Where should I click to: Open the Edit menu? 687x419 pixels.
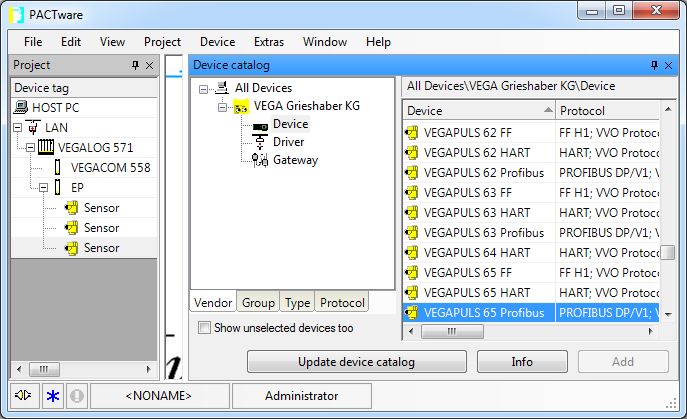coord(71,42)
